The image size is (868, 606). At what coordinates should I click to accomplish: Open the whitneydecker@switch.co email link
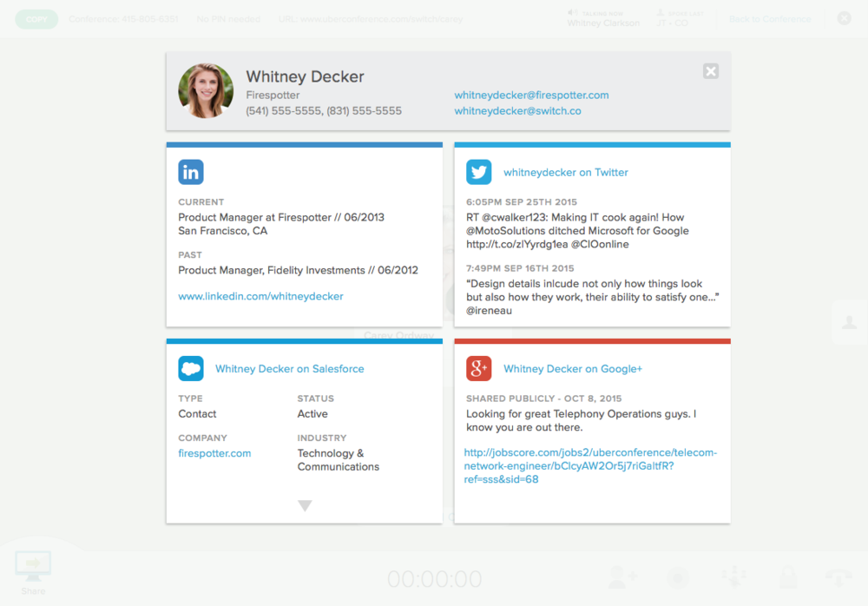click(x=517, y=111)
